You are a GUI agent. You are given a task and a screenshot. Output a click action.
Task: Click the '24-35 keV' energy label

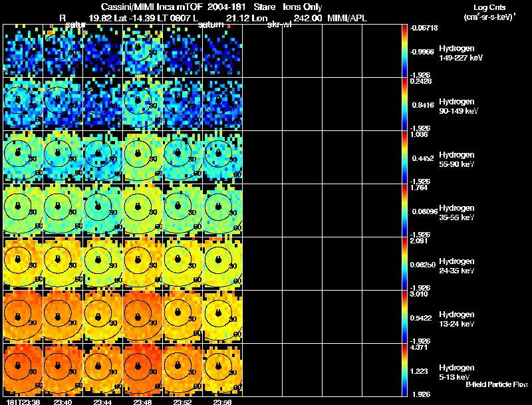tap(457, 271)
